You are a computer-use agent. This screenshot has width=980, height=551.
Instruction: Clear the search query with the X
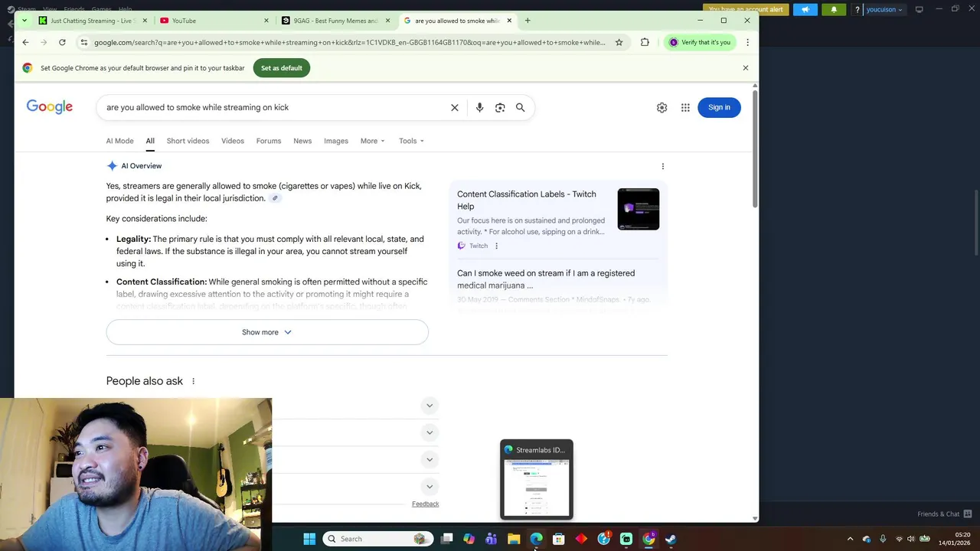(454, 107)
